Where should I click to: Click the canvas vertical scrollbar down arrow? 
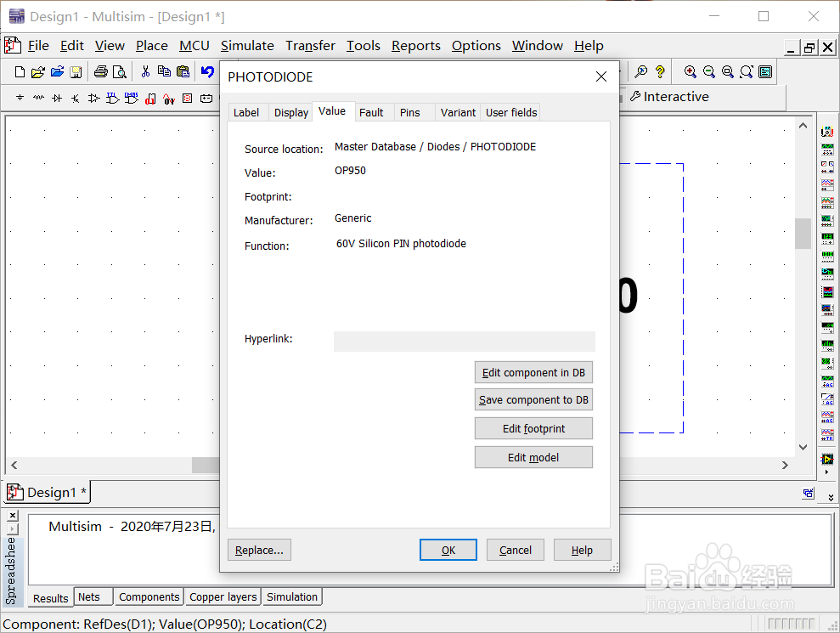803,447
